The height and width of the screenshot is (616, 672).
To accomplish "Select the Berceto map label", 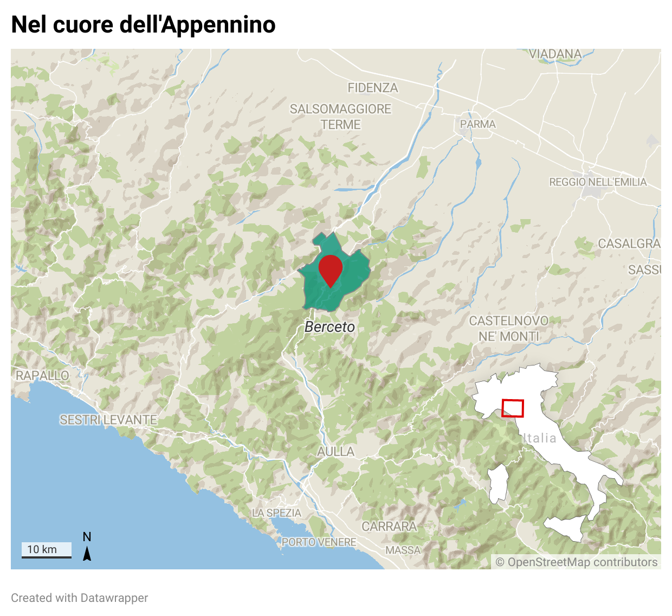I will point(329,327).
